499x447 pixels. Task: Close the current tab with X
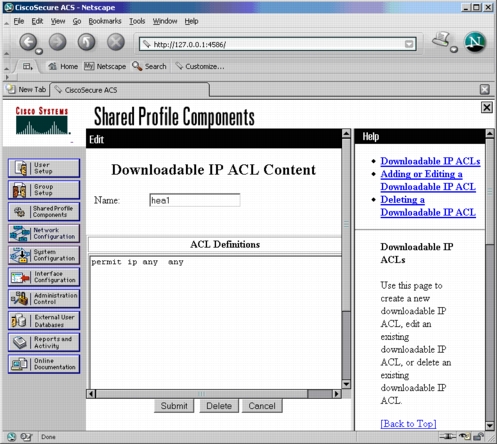(485, 90)
